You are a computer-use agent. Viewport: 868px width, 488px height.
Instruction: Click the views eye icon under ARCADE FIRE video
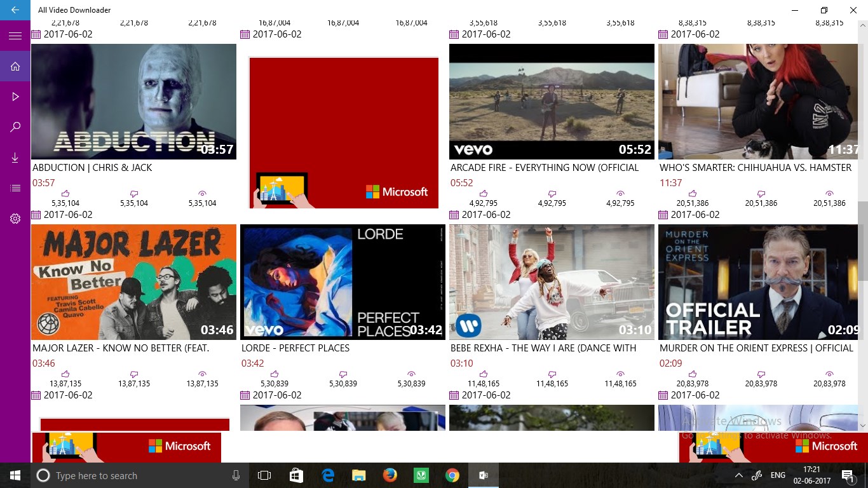point(621,194)
